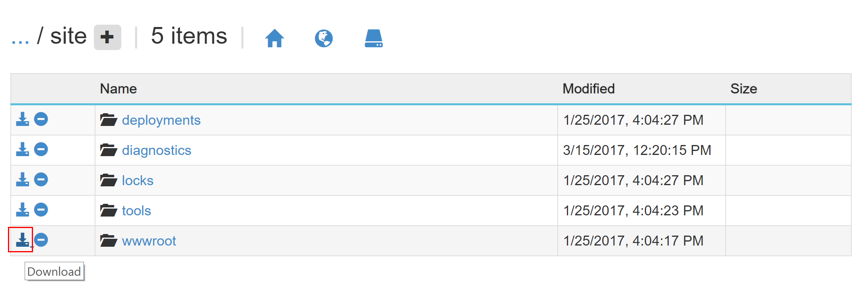Screen dimensions: 868x294
Task: Open the deployments folder link
Action: (x=161, y=120)
